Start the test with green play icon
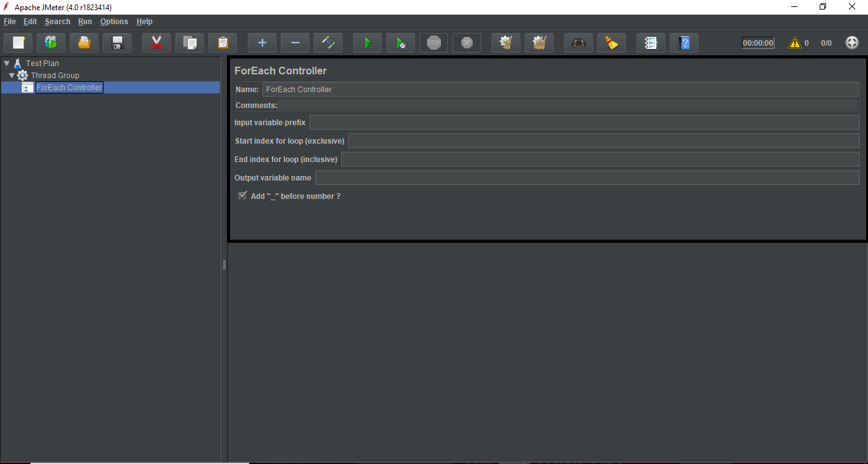 click(367, 43)
